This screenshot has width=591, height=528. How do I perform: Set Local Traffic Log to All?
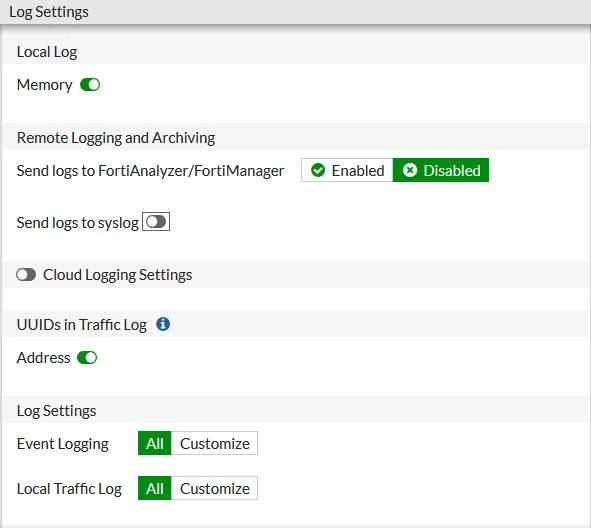[x=155, y=488]
